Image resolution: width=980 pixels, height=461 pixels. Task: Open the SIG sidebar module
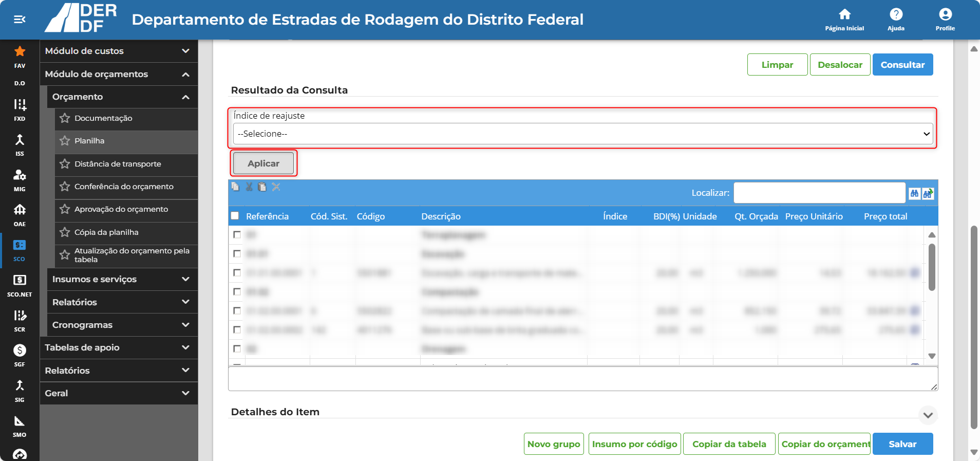click(x=20, y=391)
